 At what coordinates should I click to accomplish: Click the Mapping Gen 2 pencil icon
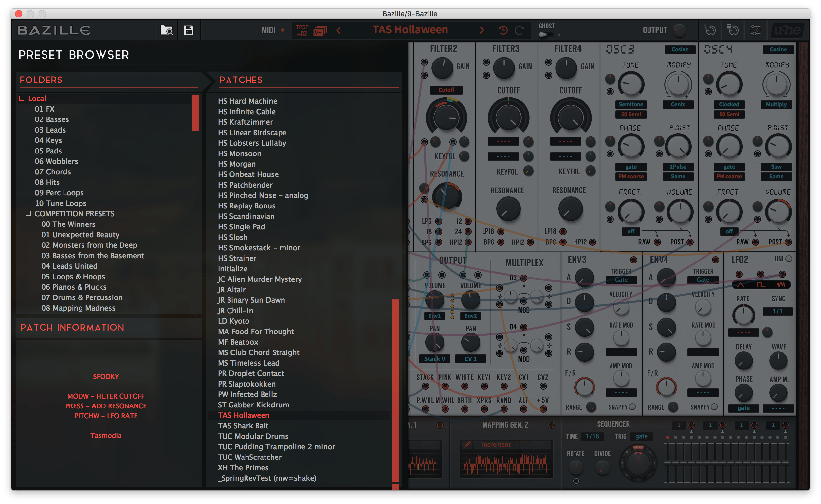click(467, 444)
